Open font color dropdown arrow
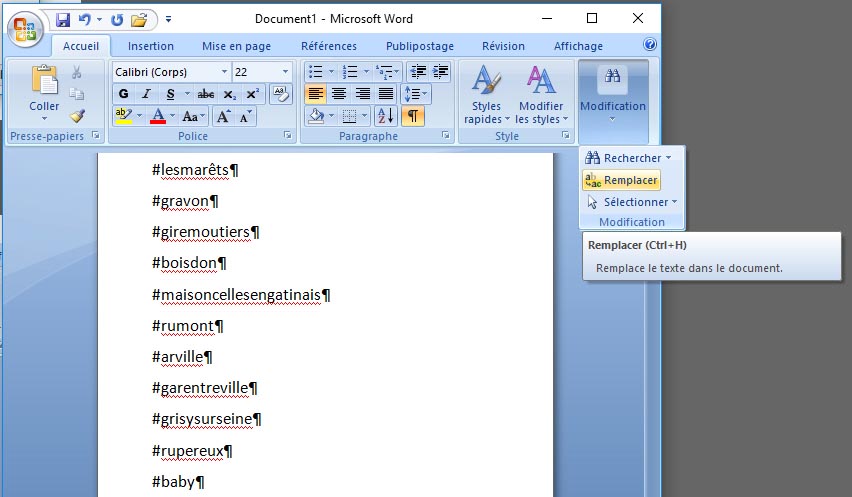This screenshot has width=852, height=497. (172, 116)
